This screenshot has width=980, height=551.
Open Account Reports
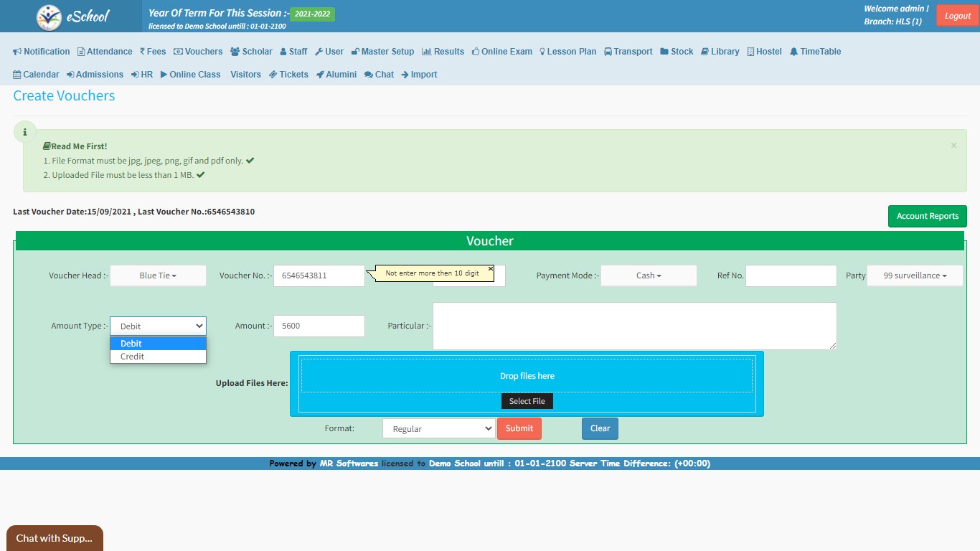coord(927,216)
